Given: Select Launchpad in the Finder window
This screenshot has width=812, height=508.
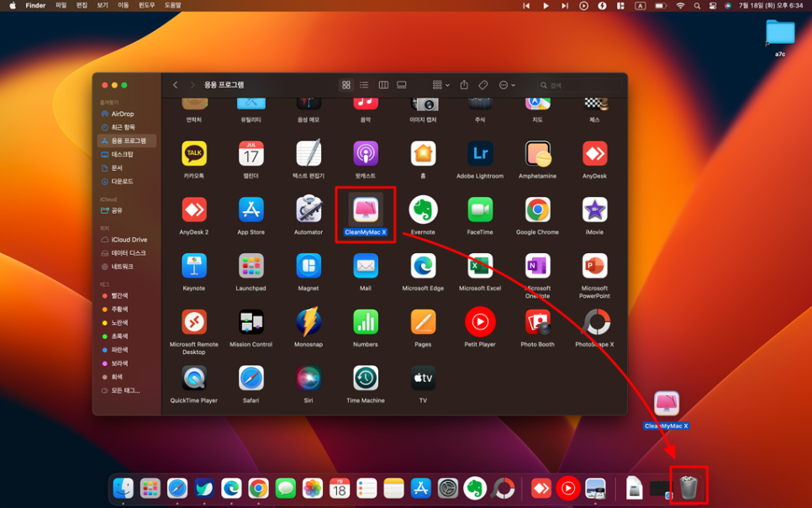Looking at the screenshot, I should tap(251, 266).
